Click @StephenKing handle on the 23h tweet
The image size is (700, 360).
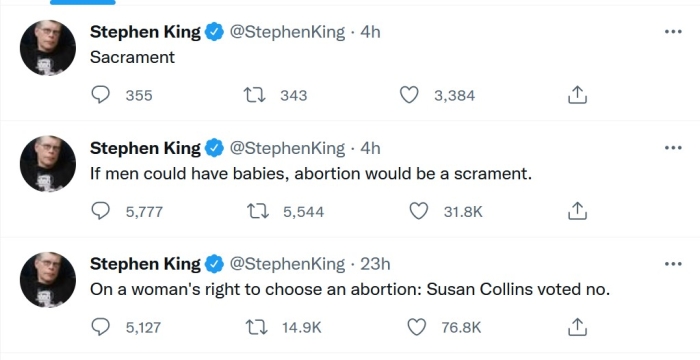(x=287, y=264)
